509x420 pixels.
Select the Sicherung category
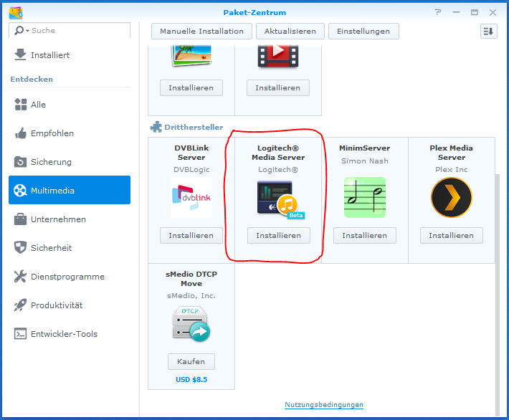[x=70, y=162]
